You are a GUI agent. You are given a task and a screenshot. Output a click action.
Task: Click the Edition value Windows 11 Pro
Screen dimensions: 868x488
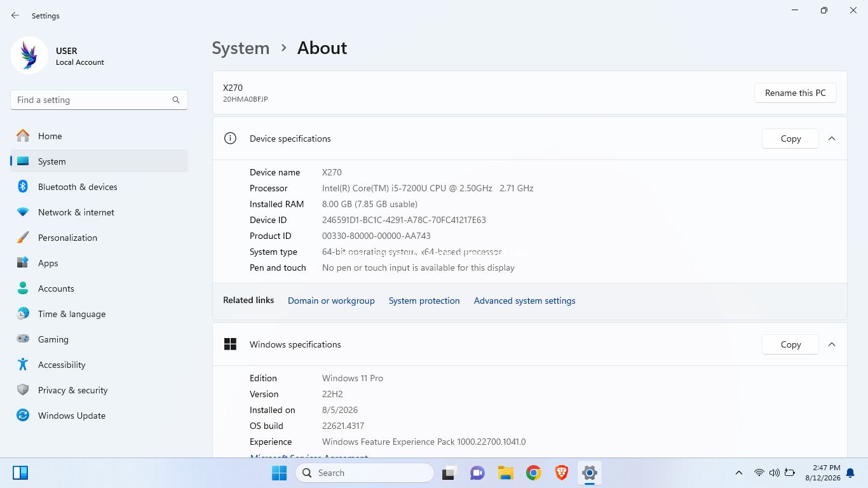353,378
